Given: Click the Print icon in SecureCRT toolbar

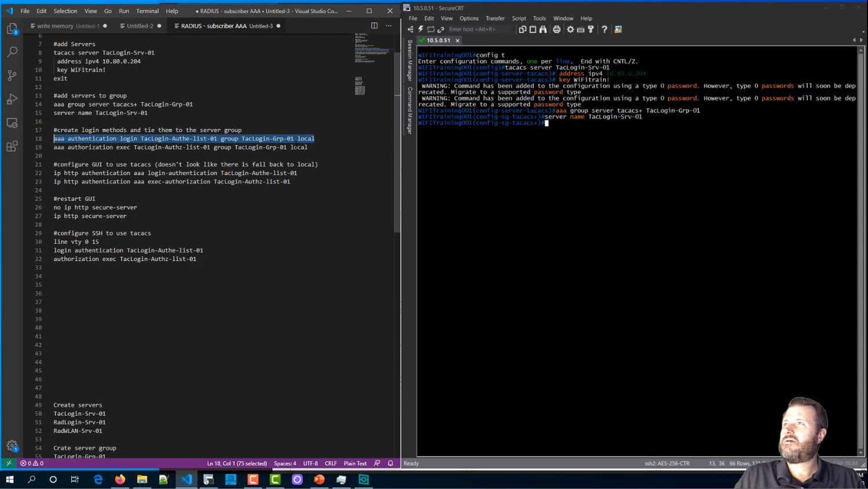Looking at the screenshot, I should coord(557,30).
